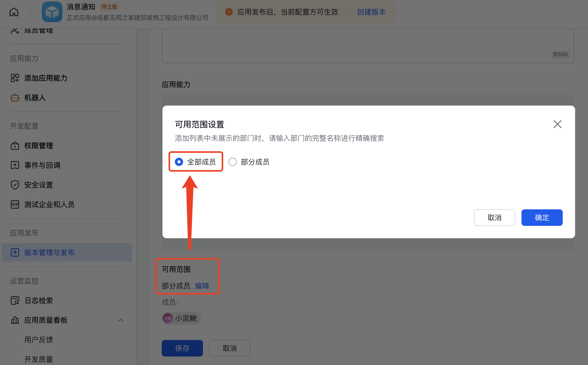Screen dimensions: 588x365
Task: Click the blue cube app logo
Action: (x=52, y=12)
